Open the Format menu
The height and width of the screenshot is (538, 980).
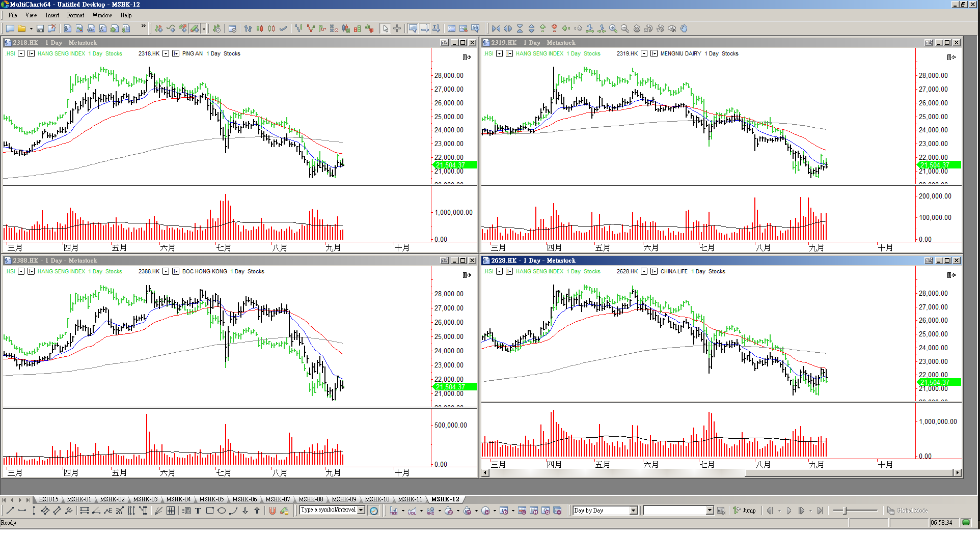click(75, 15)
